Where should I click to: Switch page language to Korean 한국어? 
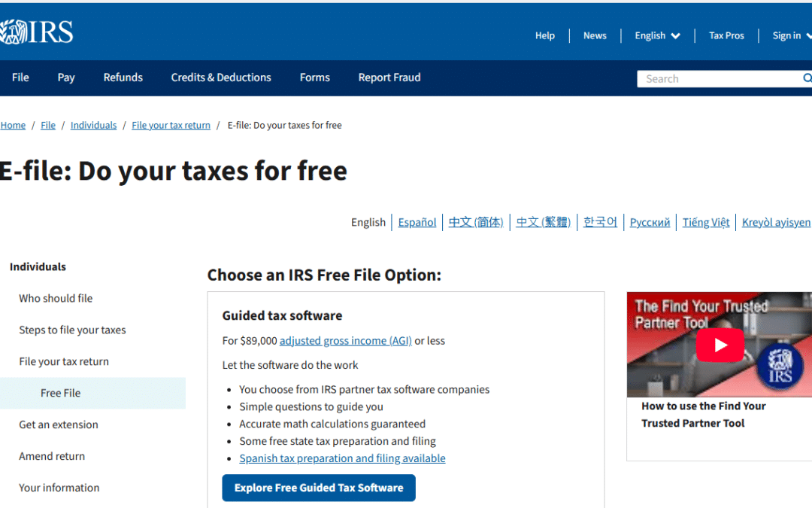[600, 222]
